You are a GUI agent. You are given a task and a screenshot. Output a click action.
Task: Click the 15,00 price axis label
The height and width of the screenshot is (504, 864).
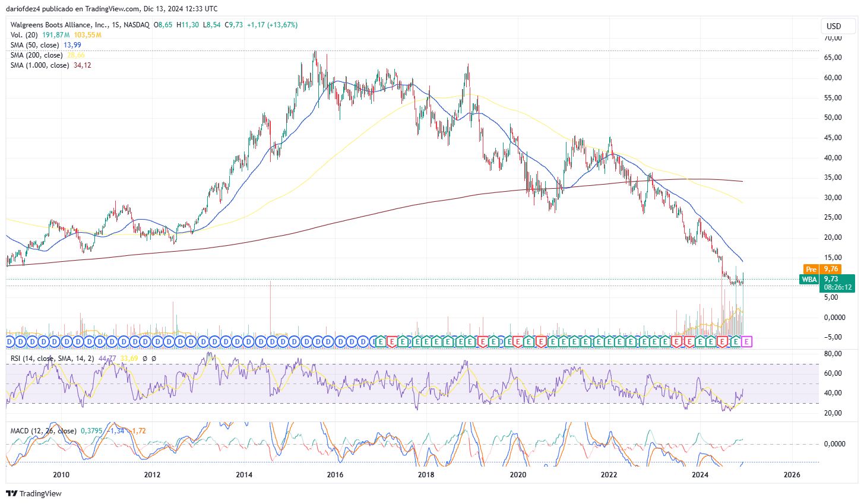click(833, 258)
